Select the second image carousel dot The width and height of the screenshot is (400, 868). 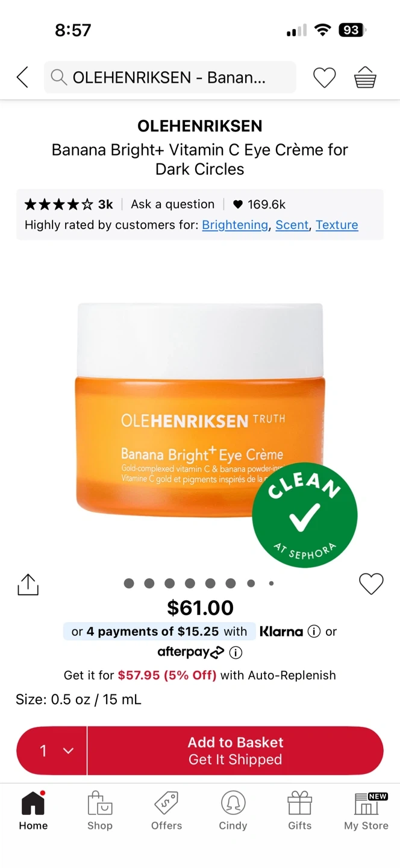click(x=149, y=583)
